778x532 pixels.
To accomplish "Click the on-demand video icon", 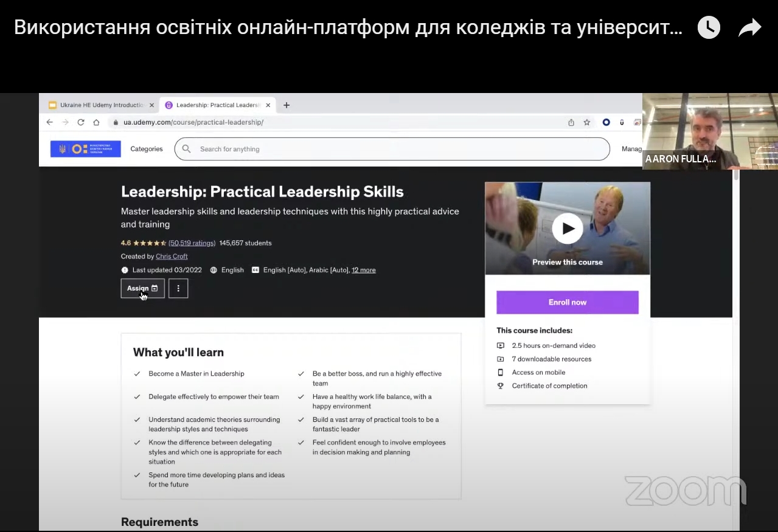I will (x=501, y=345).
